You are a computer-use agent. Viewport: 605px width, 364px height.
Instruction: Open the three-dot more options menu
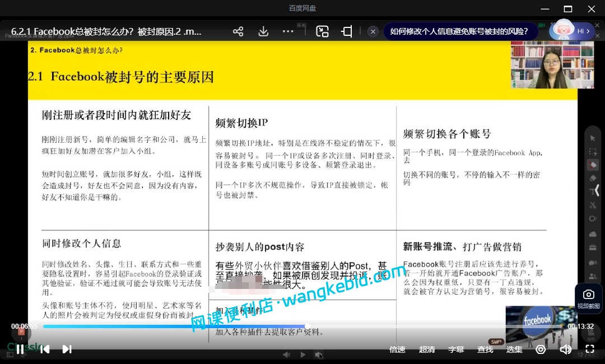point(288,31)
